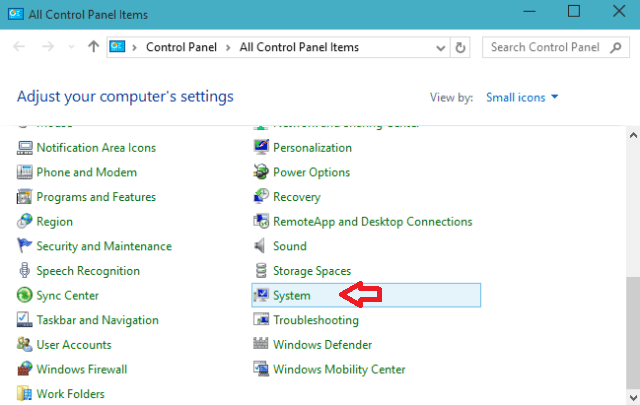Open Windows Defender link
Screen dimensions: 640x405
click(322, 345)
